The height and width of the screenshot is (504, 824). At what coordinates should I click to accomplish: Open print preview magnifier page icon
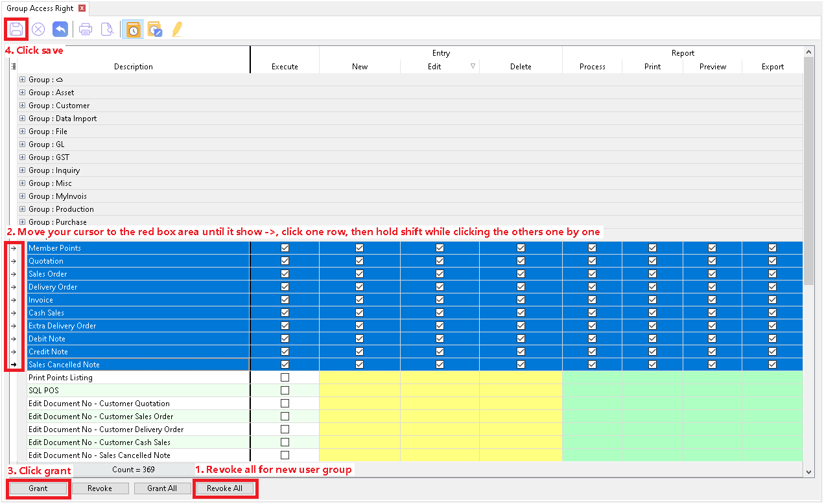pos(107,29)
